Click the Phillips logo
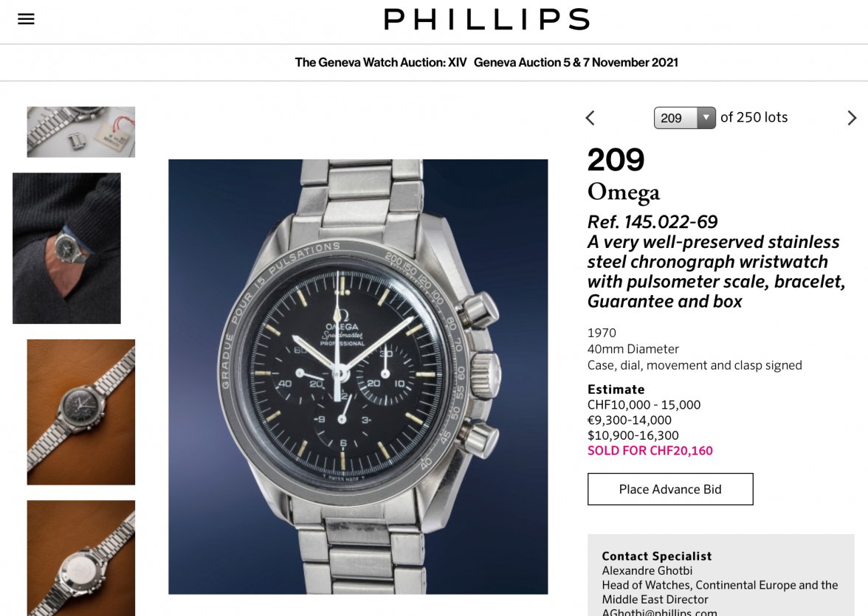Image resolution: width=868 pixels, height=616 pixels. [x=486, y=19]
